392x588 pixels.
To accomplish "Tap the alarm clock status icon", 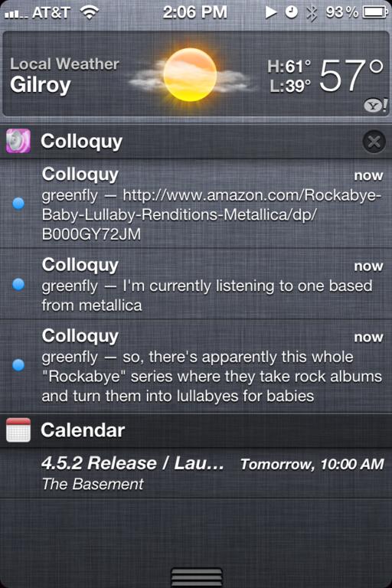I will click(292, 12).
